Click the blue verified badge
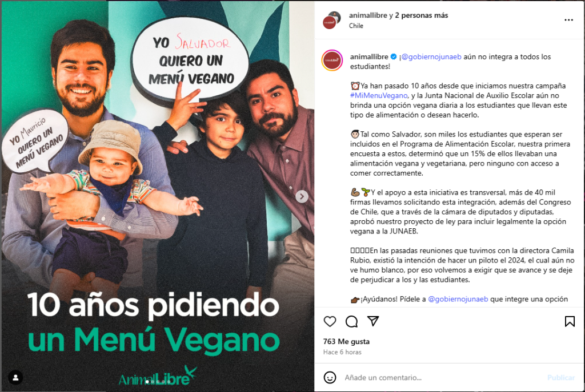This screenshot has width=585, height=392. point(394,56)
